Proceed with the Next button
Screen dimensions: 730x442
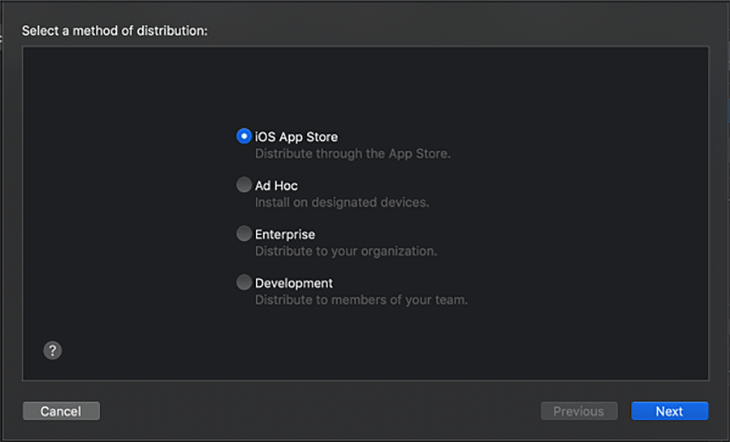click(669, 411)
